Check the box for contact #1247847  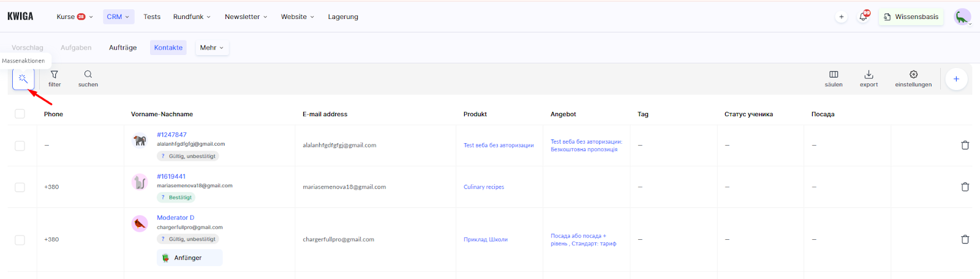(x=20, y=146)
